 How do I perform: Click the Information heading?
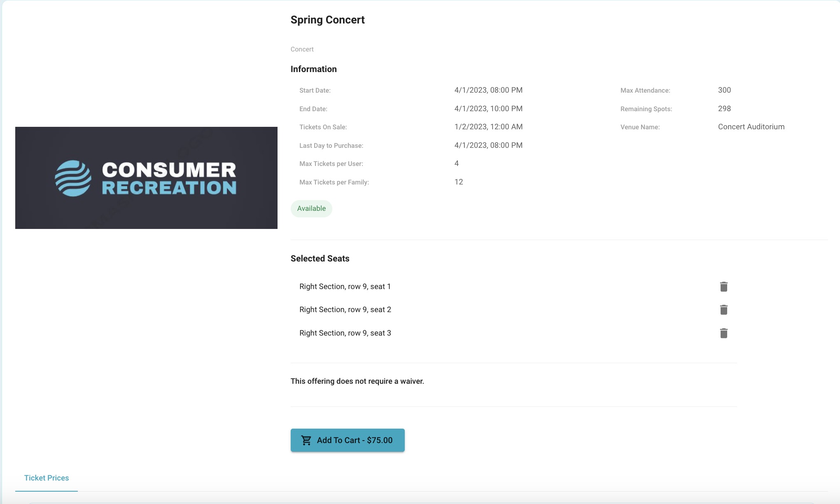click(314, 69)
